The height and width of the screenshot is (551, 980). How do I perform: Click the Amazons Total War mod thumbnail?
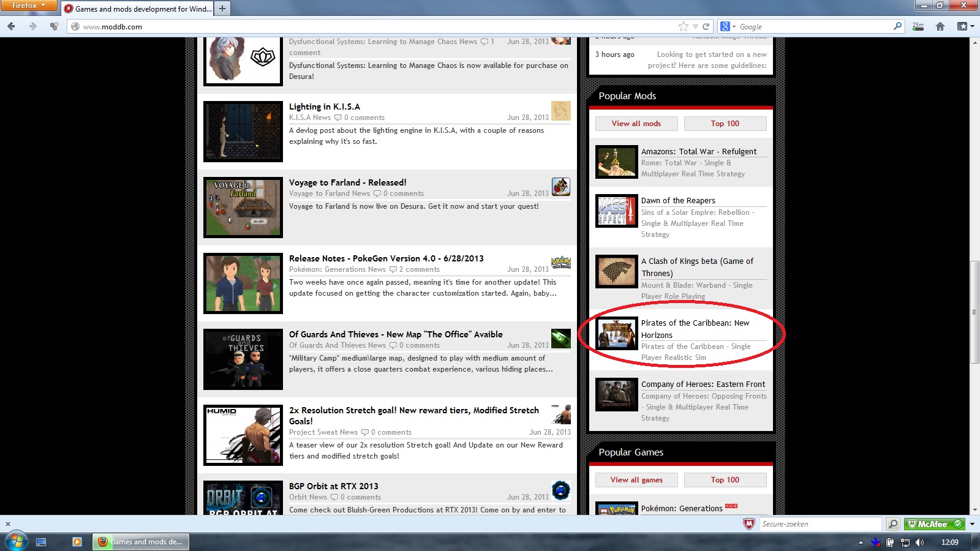point(617,162)
